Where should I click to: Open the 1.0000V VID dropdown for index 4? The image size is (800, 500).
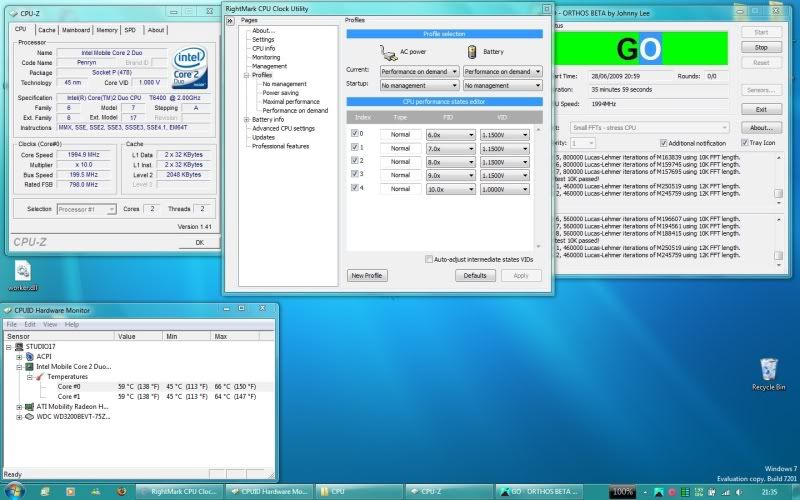pos(505,189)
